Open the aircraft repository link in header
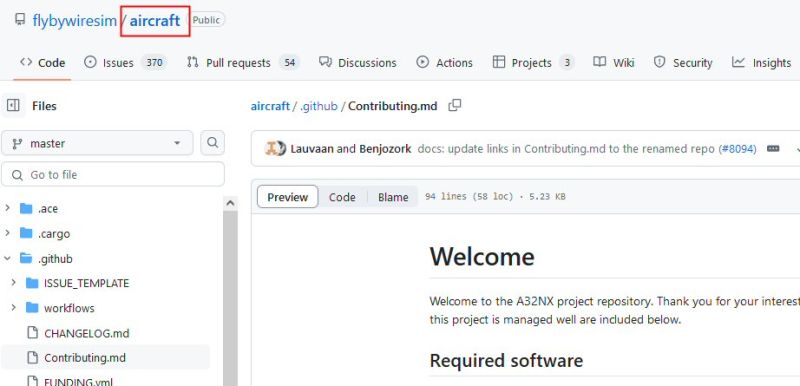 (155, 21)
